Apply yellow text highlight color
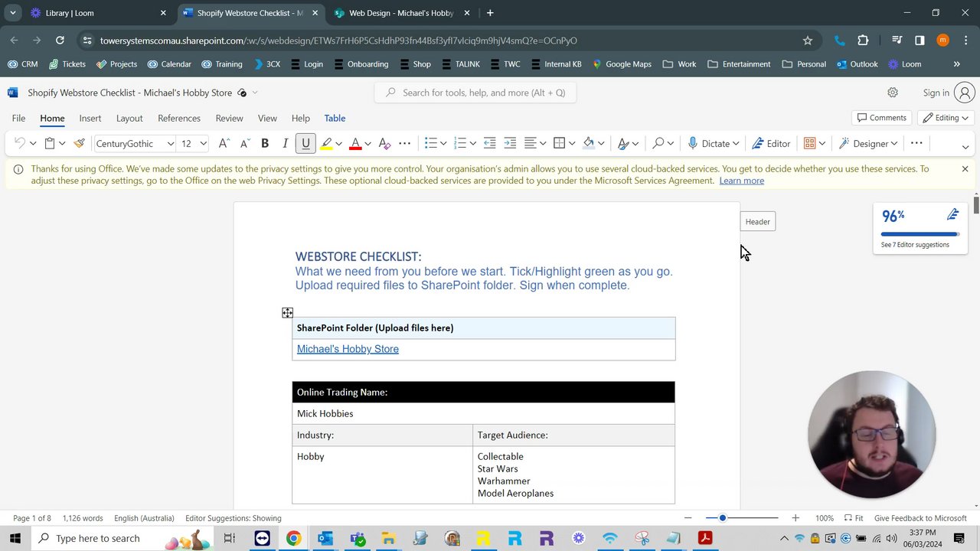Screen dimensions: 980x551 (x=327, y=143)
